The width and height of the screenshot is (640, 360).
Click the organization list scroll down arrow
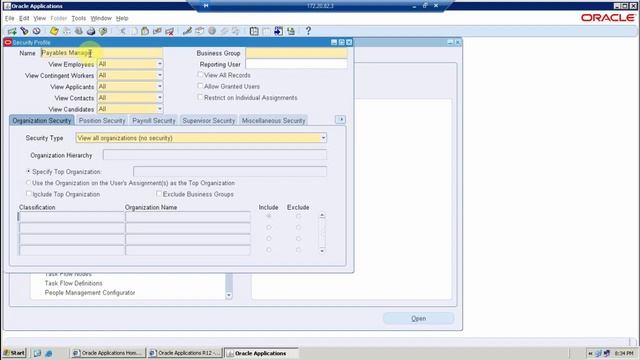322,251
